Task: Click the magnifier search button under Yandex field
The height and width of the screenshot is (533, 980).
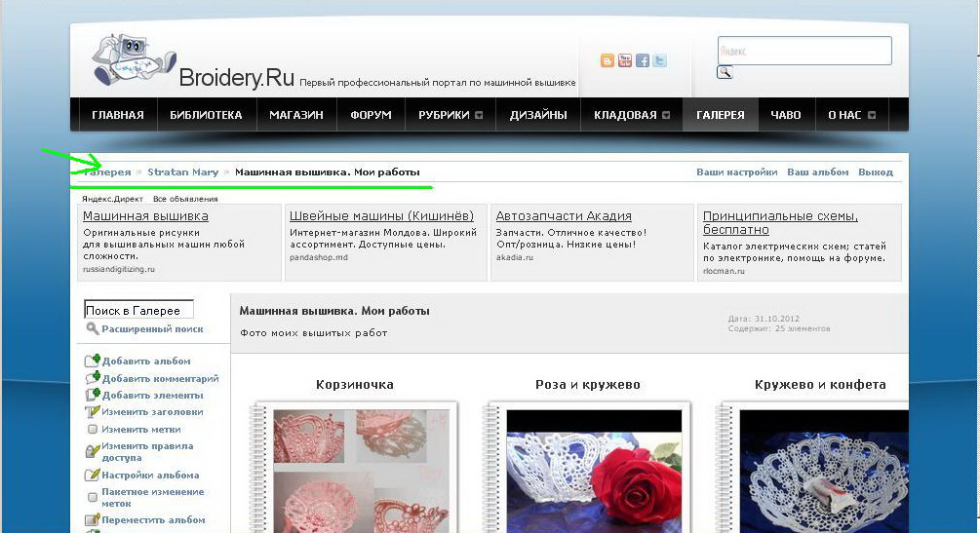Action: coord(725,72)
